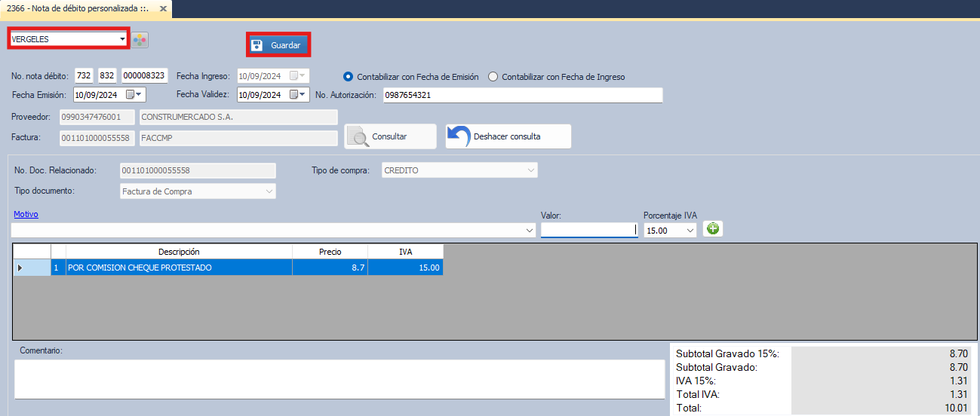Open the Fecha Validez calendar picker

298,95
